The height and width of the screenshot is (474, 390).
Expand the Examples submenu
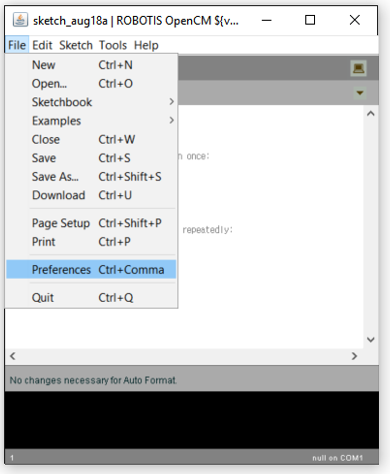pyautogui.click(x=91, y=121)
